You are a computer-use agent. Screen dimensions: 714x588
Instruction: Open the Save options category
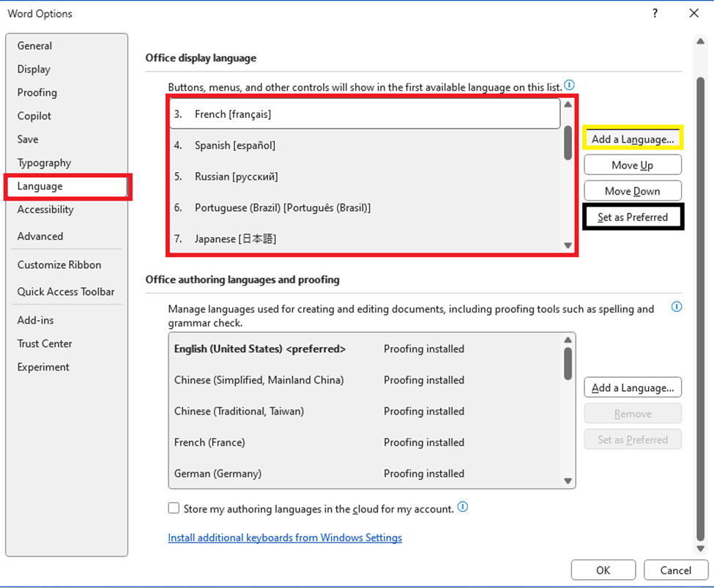(x=67, y=139)
